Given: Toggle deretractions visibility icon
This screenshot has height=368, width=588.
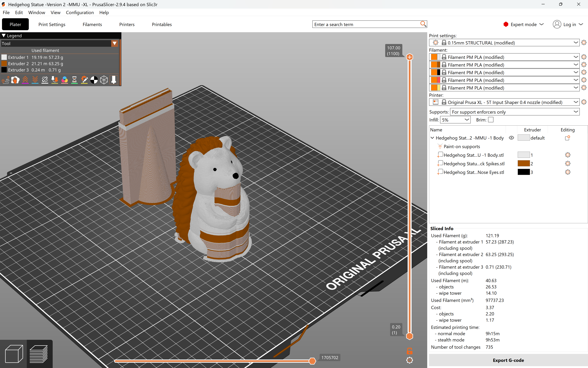Looking at the screenshot, I should click(x=35, y=80).
